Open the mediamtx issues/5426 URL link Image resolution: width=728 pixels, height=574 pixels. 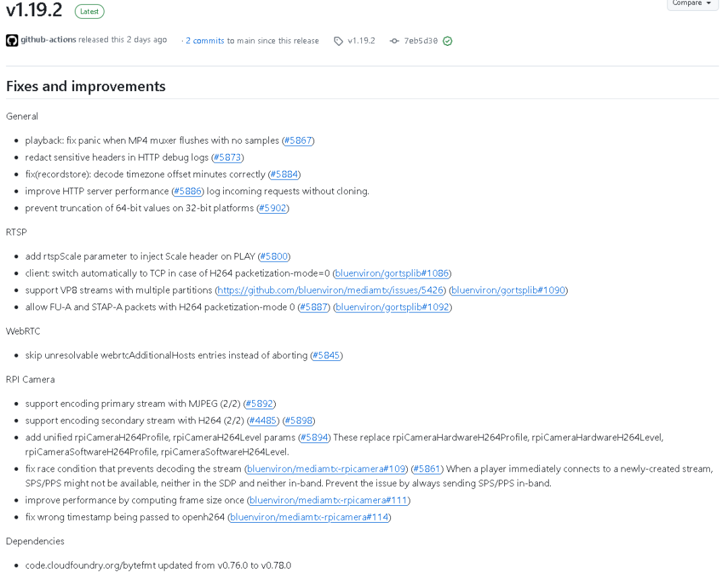pos(330,290)
